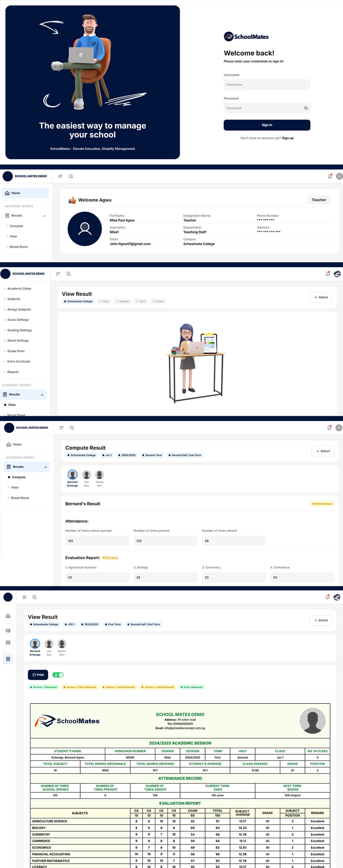Click search icon on Welcome Agwu dashboard
Screen dimensions: 343x868
click(71, 176)
